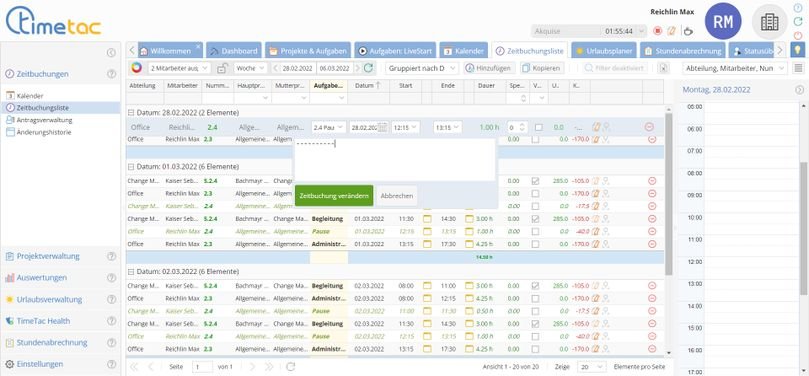This screenshot has height=376, width=809.
Task: Toggle checkbox on the 01.03.2022 Begleitung 11:30 row
Action: [x=536, y=219]
